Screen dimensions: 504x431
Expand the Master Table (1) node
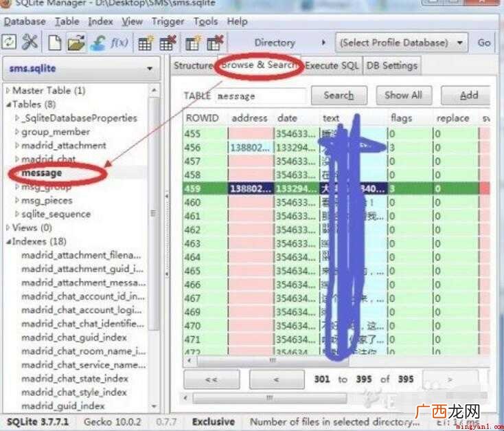pyautogui.click(x=8, y=91)
